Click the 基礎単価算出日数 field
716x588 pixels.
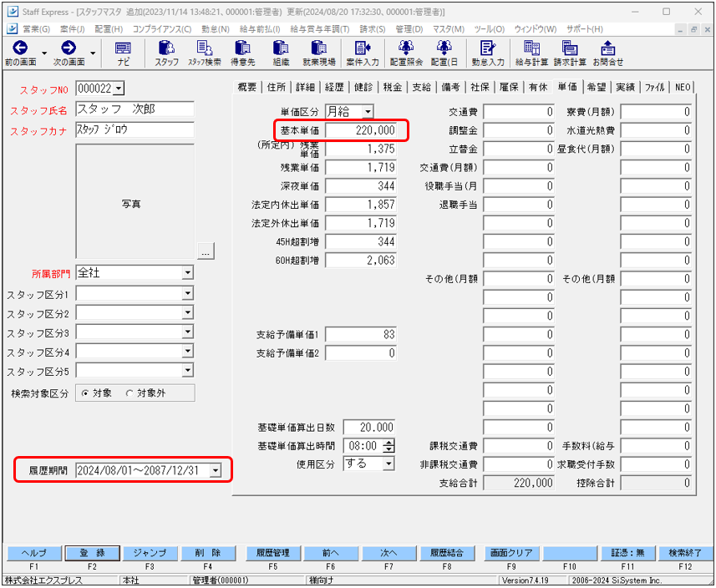click(369, 428)
